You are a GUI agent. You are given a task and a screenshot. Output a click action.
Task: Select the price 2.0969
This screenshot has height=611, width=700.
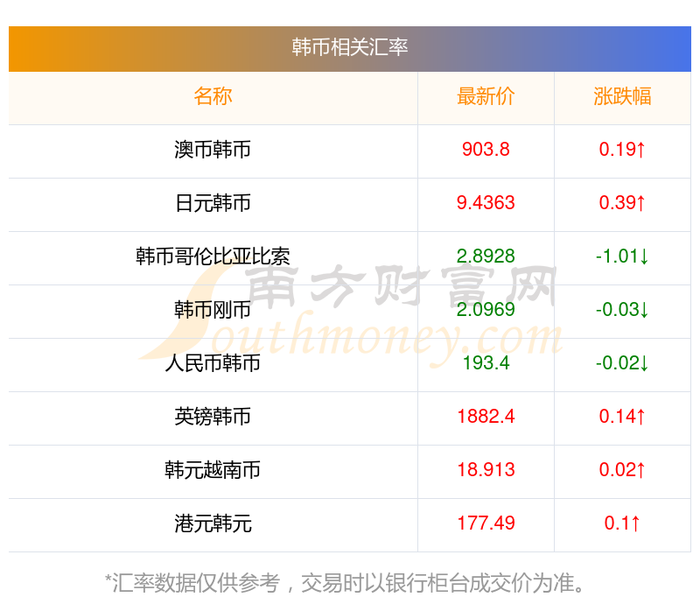486,310
